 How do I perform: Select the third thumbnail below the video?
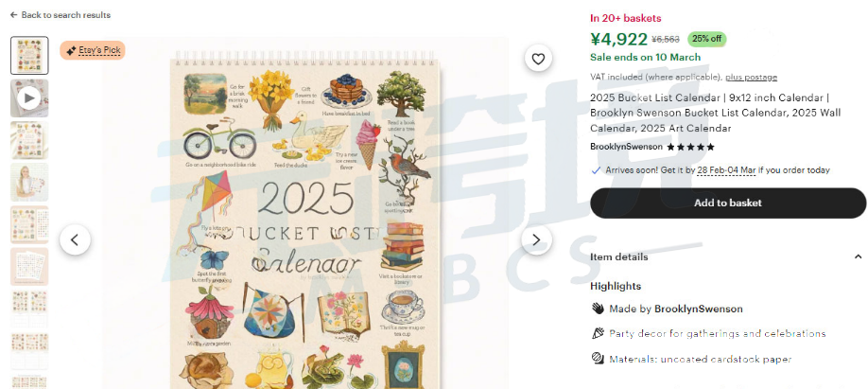click(29, 140)
